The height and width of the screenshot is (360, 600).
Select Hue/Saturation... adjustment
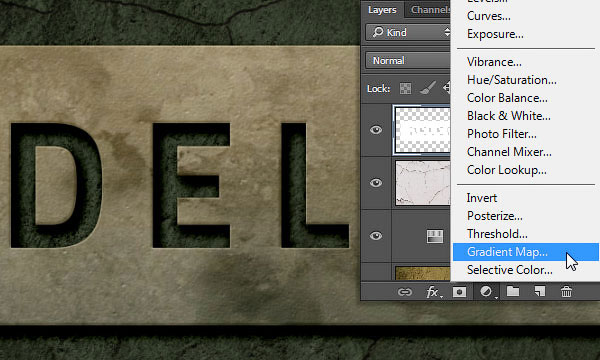pos(512,80)
